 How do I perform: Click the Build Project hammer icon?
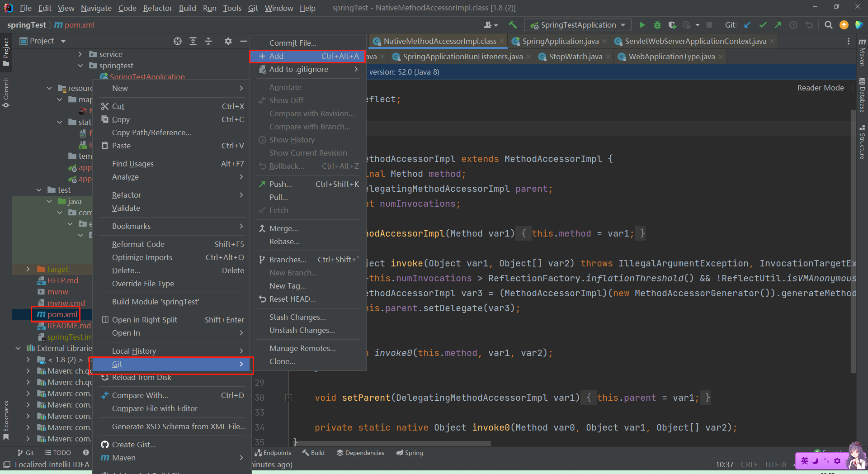pyautogui.click(x=512, y=25)
